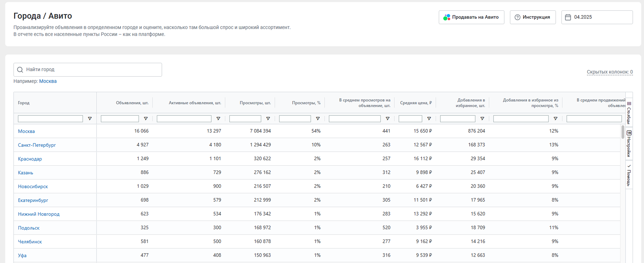Viewport: 644px width, 263px height.
Task: Open the Инструкция button
Action: [x=533, y=17]
